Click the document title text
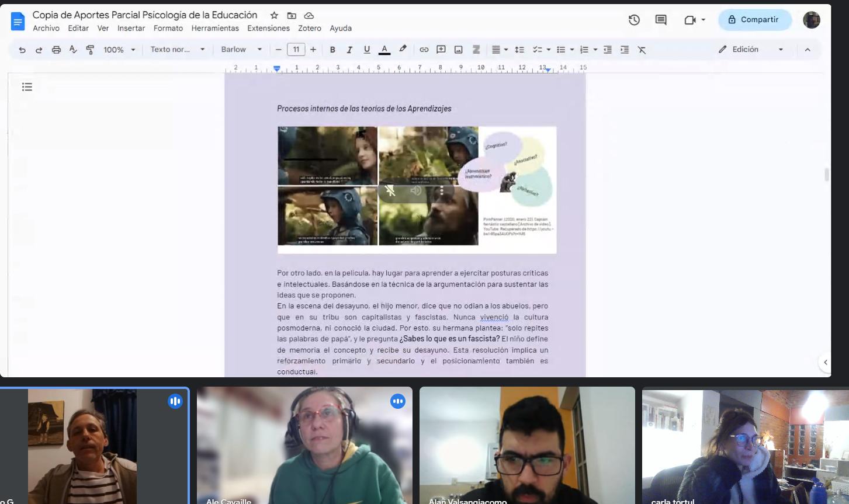 pyautogui.click(x=145, y=15)
